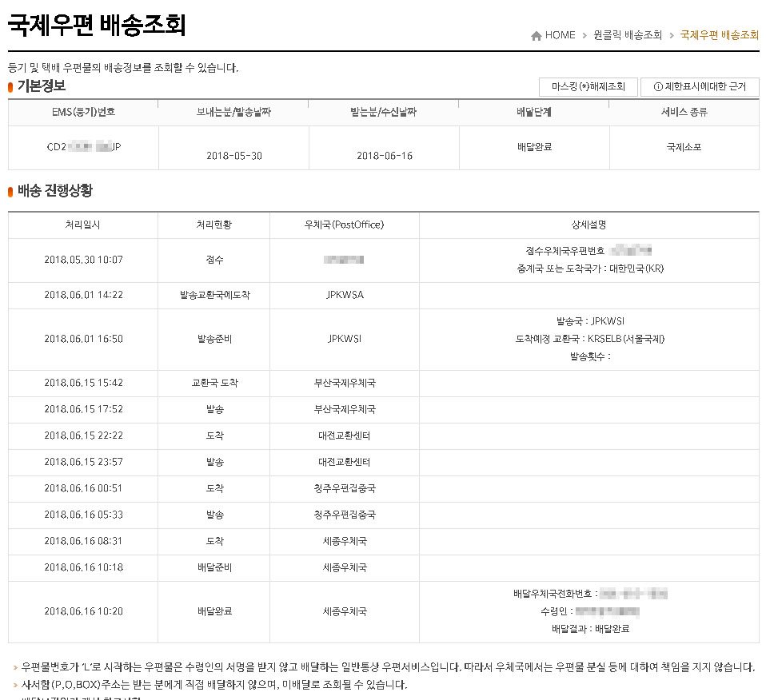The height and width of the screenshot is (700, 766).
Task: Open the HOME breadcrumb link
Action: pos(560,35)
